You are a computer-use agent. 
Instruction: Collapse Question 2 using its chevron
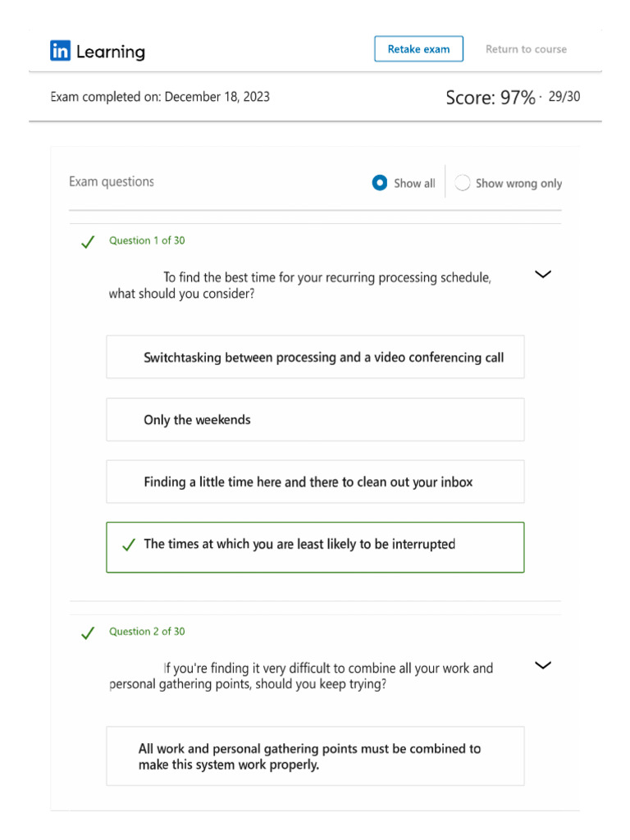(542, 665)
